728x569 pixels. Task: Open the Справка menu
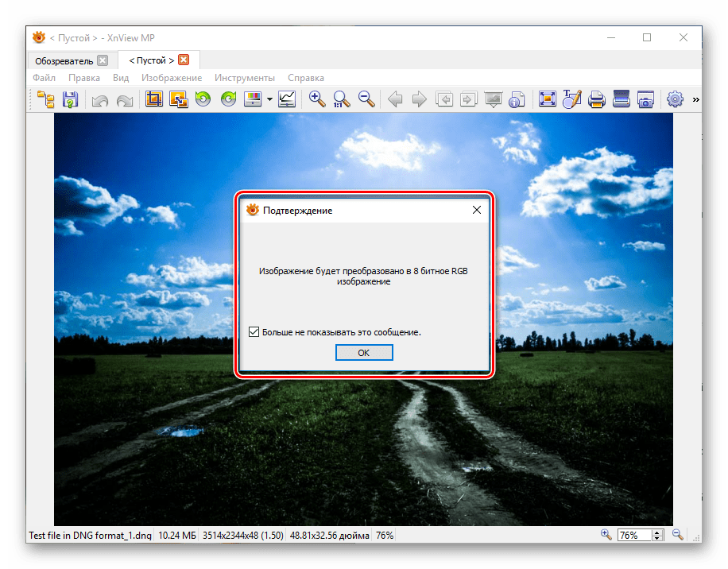[305, 78]
